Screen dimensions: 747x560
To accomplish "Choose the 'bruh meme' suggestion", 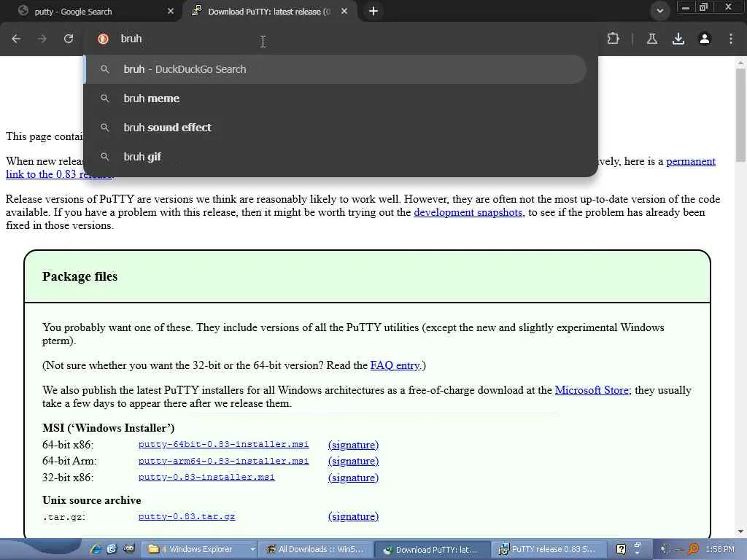I will click(x=336, y=98).
